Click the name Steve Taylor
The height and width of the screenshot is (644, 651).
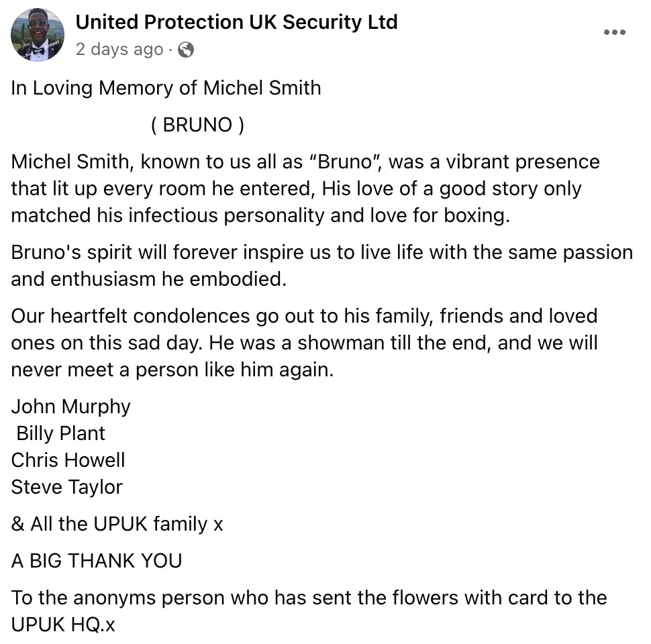tap(66, 487)
